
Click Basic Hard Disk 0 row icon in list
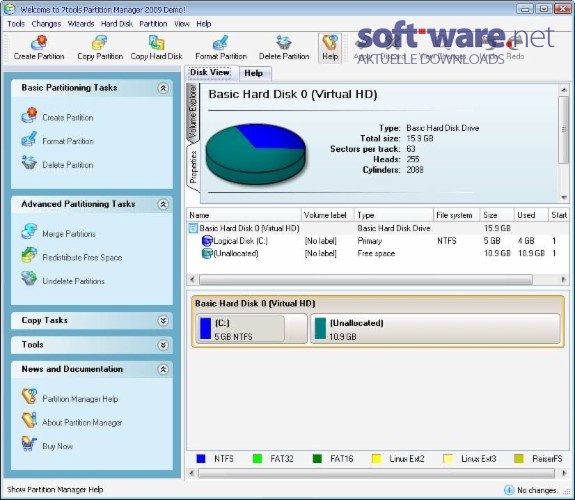coord(193,229)
